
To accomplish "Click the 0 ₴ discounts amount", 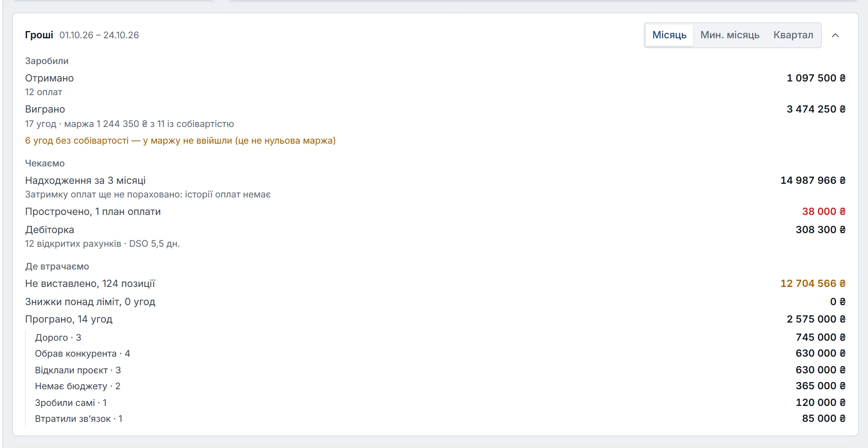I will pyautogui.click(x=838, y=302).
